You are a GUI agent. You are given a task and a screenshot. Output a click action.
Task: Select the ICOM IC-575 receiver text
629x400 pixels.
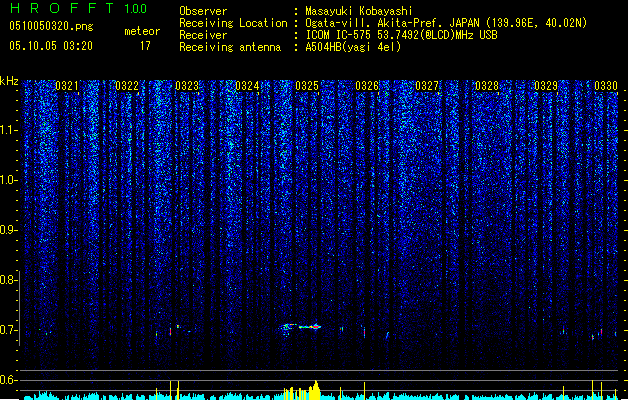[x=401, y=35]
